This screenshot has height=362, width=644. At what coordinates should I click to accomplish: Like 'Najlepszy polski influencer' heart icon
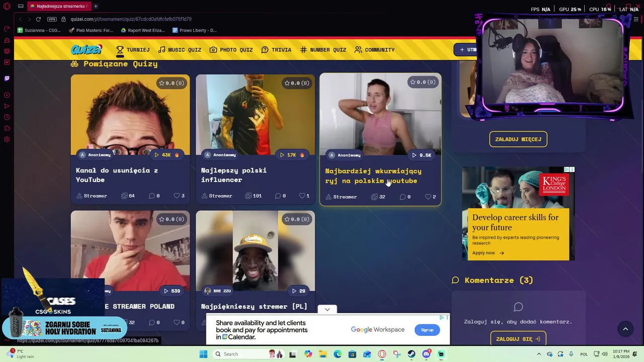[302, 196]
